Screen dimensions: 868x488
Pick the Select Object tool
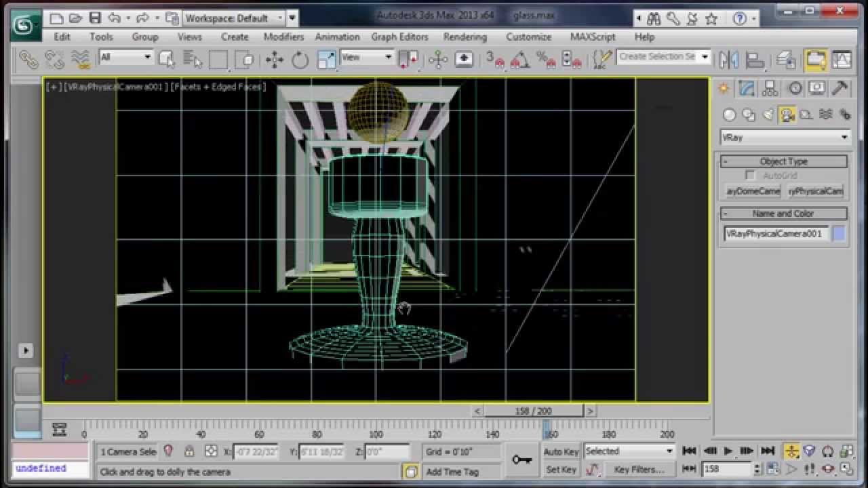tap(167, 60)
